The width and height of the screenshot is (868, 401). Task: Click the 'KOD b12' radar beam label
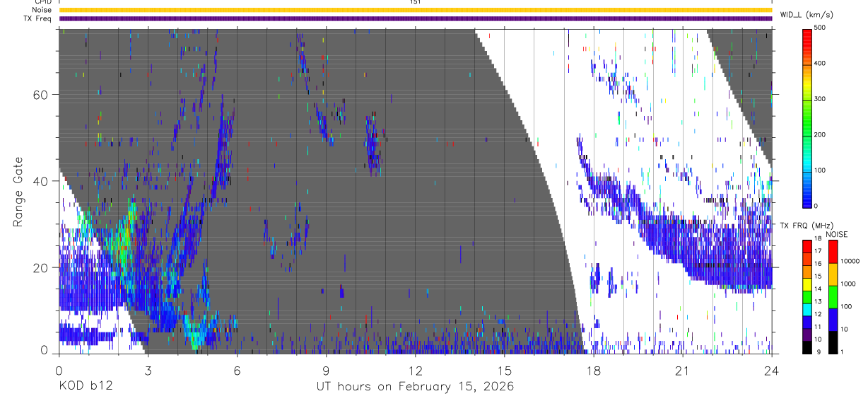tap(85, 387)
